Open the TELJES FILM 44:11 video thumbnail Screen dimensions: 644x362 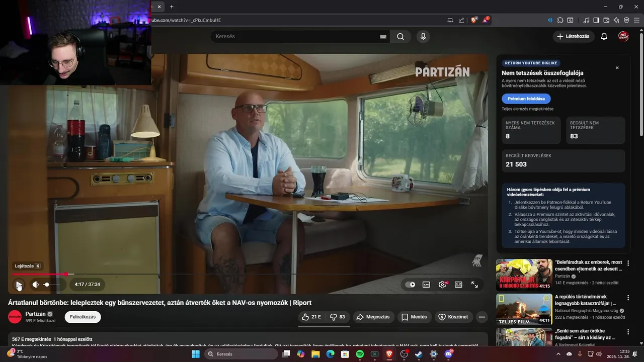(x=524, y=309)
